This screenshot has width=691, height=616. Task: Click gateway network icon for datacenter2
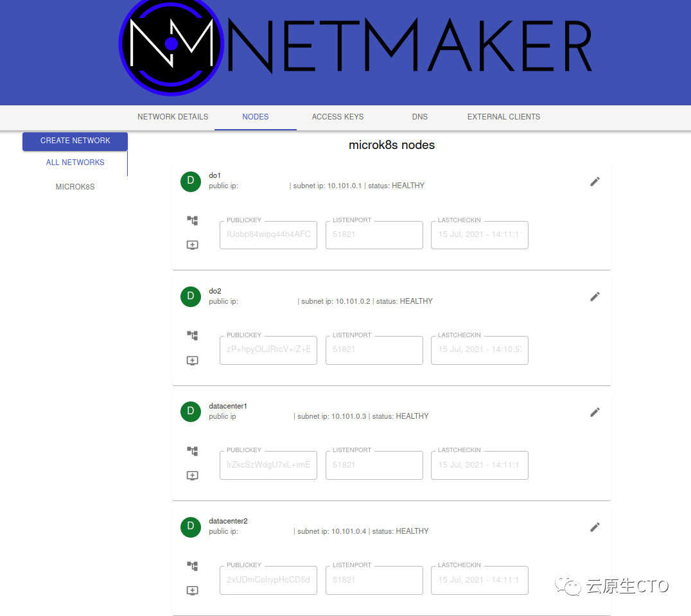point(192,566)
